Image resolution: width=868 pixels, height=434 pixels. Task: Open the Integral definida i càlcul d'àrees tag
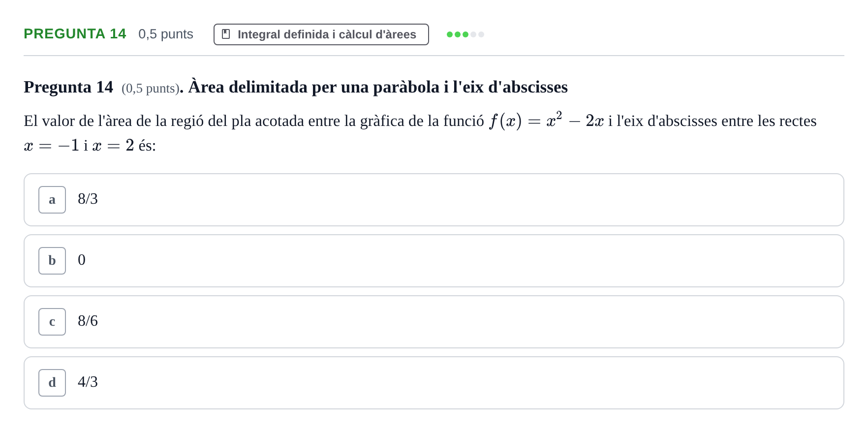point(321,34)
